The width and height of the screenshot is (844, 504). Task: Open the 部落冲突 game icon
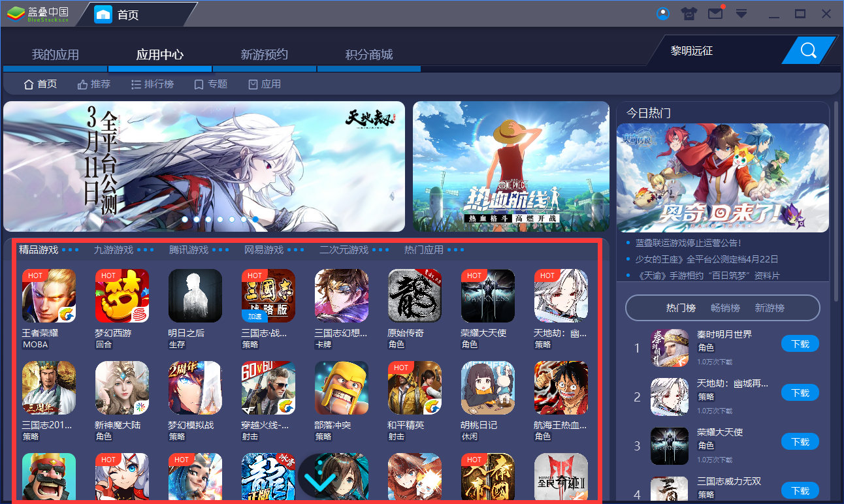point(342,388)
